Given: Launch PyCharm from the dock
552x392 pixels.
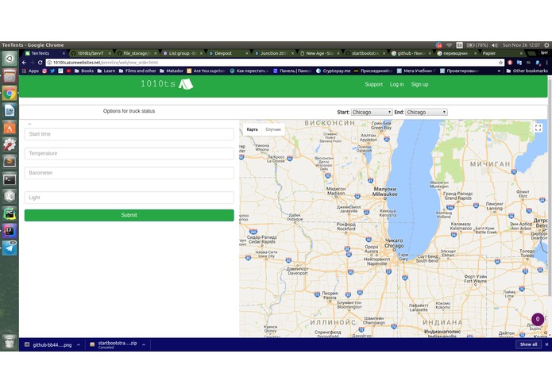Looking at the screenshot, I should point(10,213).
